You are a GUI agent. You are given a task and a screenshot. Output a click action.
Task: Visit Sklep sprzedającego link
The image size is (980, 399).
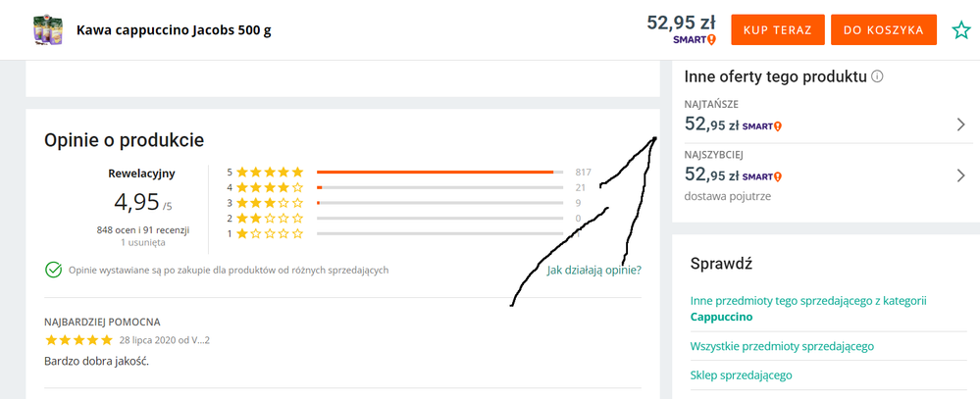(741, 374)
